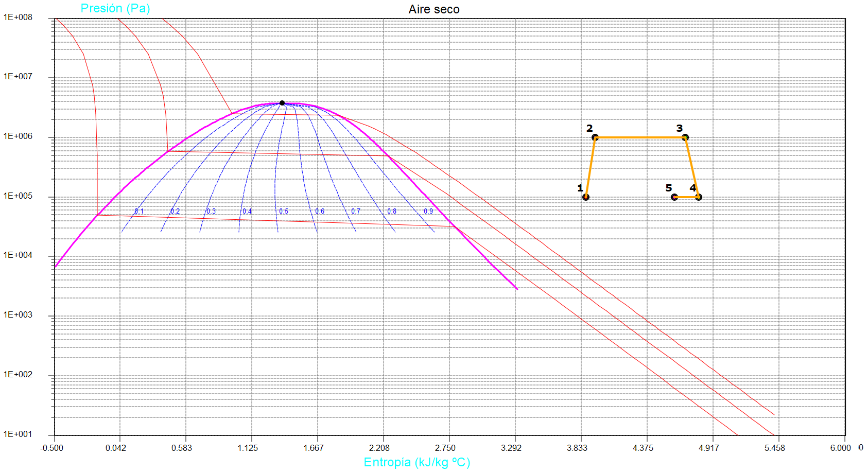Click state point 1 of the orange cycle
This screenshot has height=473, width=868.
(x=586, y=197)
